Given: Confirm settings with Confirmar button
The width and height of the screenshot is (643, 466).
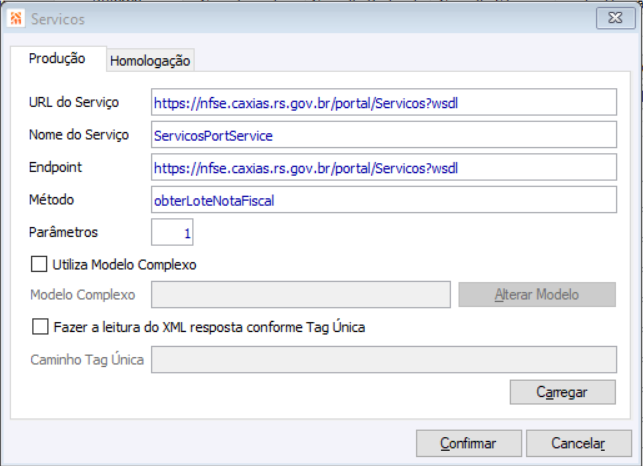Looking at the screenshot, I should click(468, 443).
